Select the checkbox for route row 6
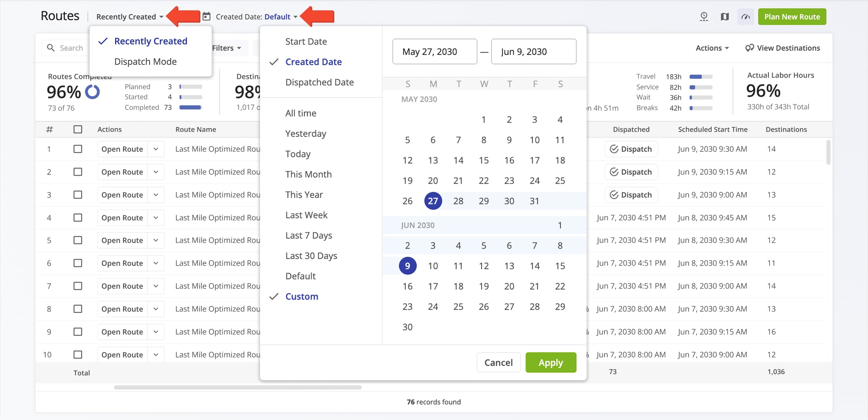The image size is (868, 420). click(78, 263)
